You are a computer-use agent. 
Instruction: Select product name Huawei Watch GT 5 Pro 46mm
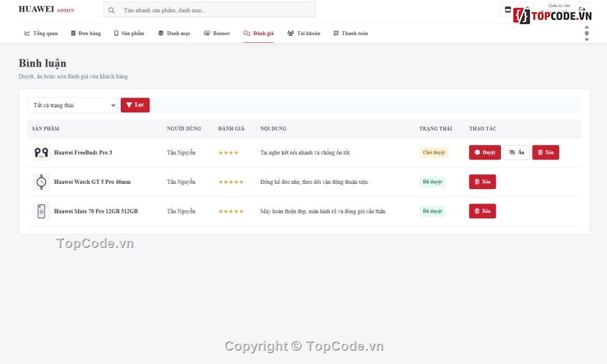92,182
